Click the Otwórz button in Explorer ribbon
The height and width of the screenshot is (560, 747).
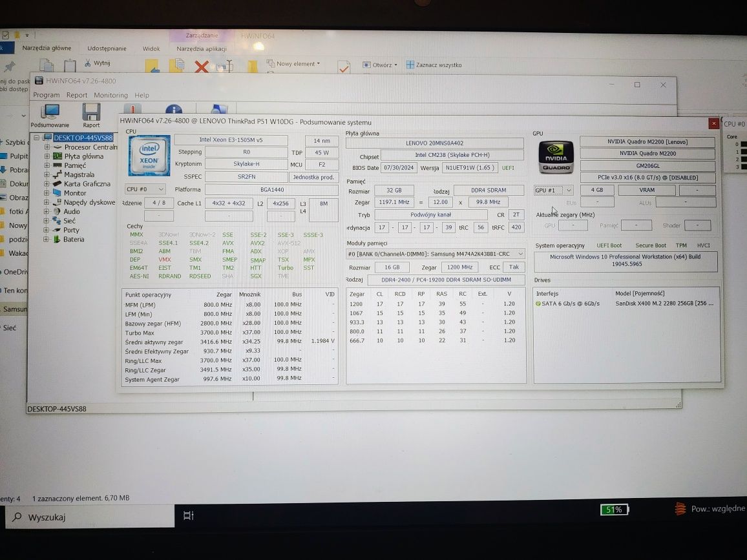pyautogui.click(x=380, y=65)
